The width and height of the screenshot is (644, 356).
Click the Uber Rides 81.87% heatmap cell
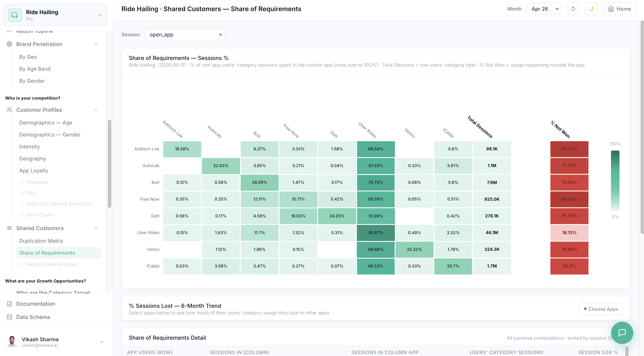point(375,233)
